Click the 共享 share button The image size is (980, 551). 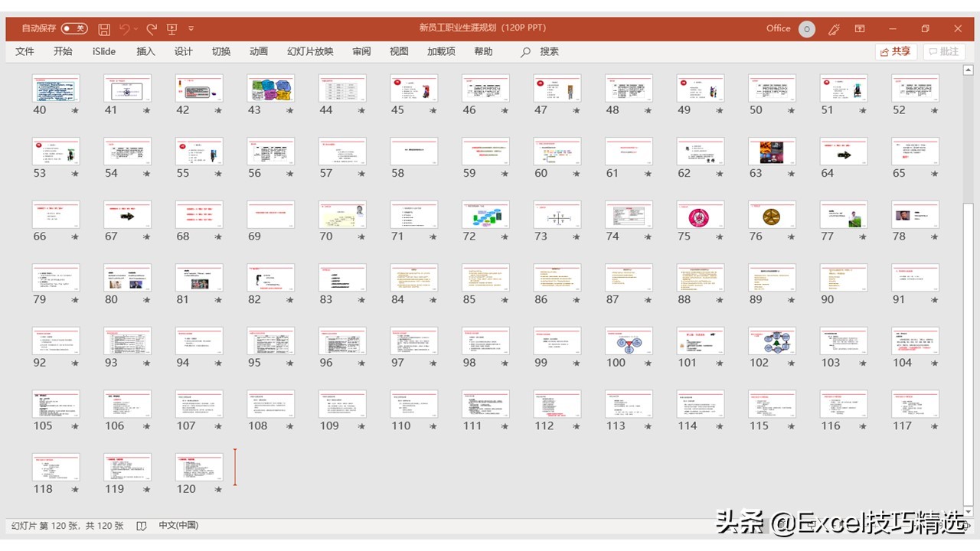pyautogui.click(x=895, y=51)
